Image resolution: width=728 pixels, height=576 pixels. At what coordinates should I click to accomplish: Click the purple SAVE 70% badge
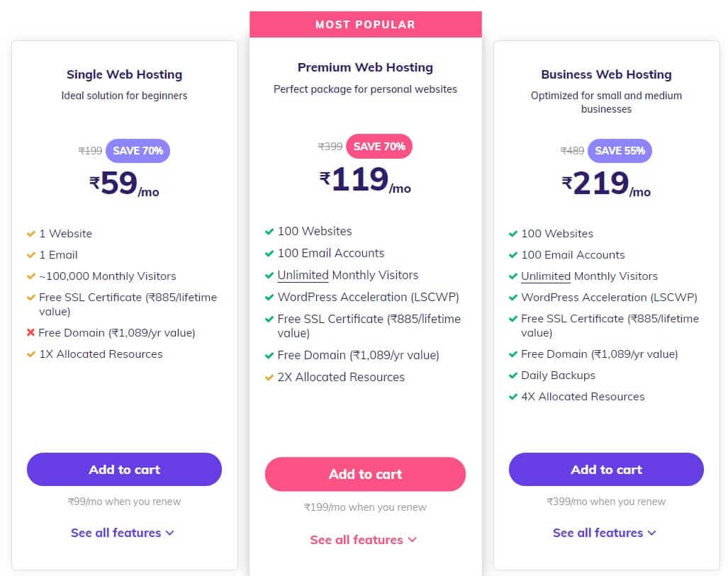[138, 151]
